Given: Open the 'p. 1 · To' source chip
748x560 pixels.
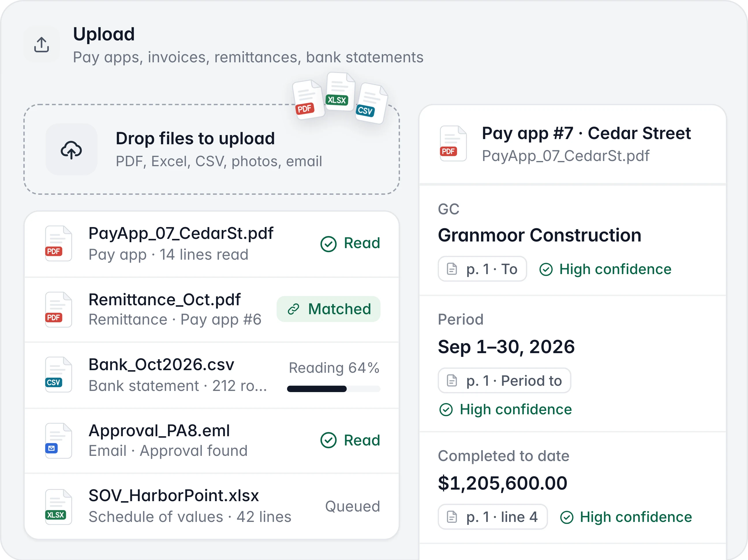Looking at the screenshot, I should click(x=482, y=269).
